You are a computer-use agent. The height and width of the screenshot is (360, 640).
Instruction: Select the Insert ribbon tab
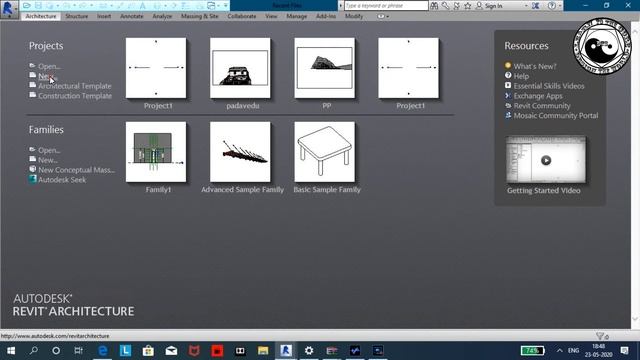pyautogui.click(x=104, y=16)
